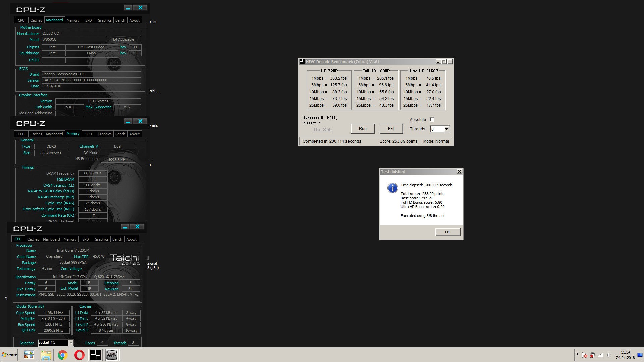Click the Exit button in HEVC Benchmark
This screenshot has height=362, width=644.
click(x=391, y=129)
